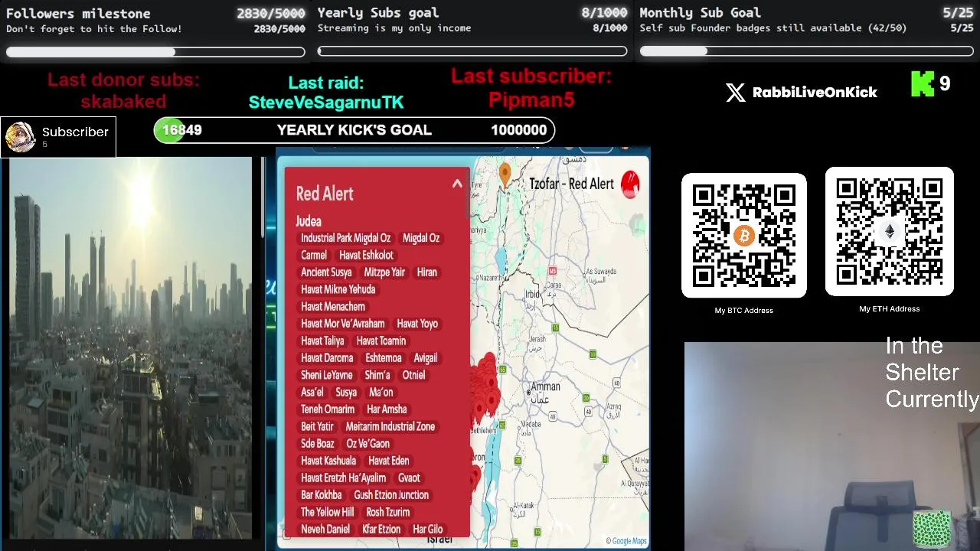Click the subscriber avatar icon

(x=20, y=137)
